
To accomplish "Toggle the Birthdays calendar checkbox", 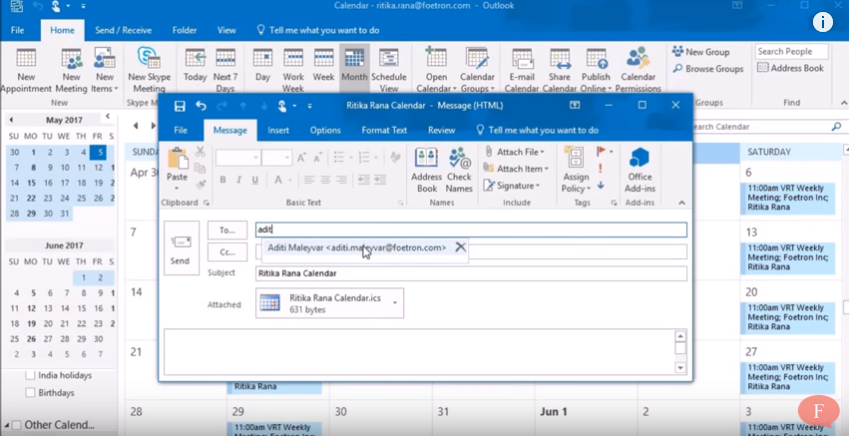I will (x=30, y=392).
